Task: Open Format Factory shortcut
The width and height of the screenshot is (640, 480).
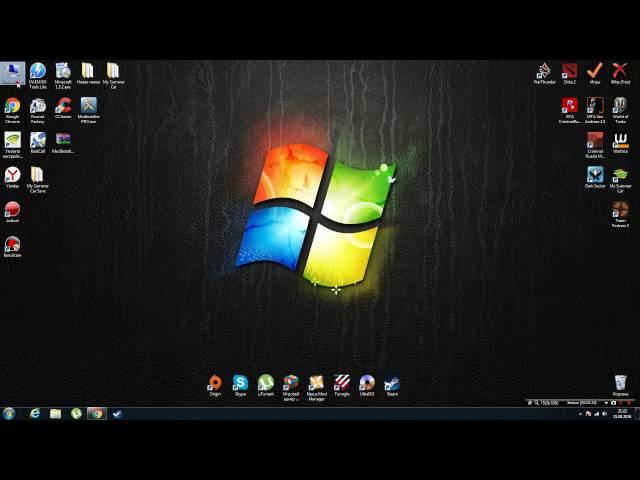Action: [38, 110]
